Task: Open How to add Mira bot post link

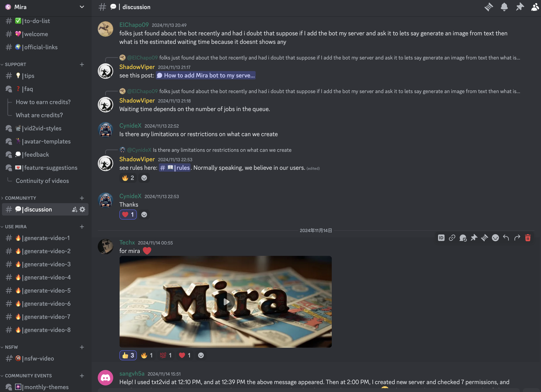Action: pos(206,75)
